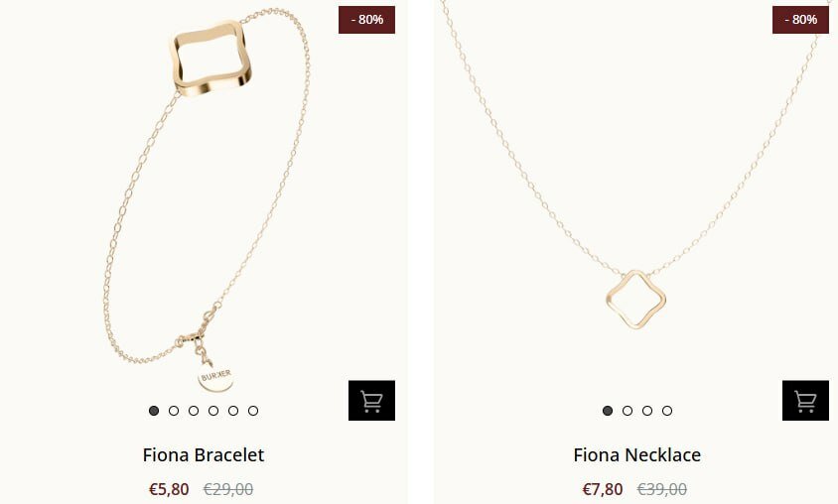Select sixth image dot for Fiona Bracelet
838x504 pixels.
pos(253,411)
